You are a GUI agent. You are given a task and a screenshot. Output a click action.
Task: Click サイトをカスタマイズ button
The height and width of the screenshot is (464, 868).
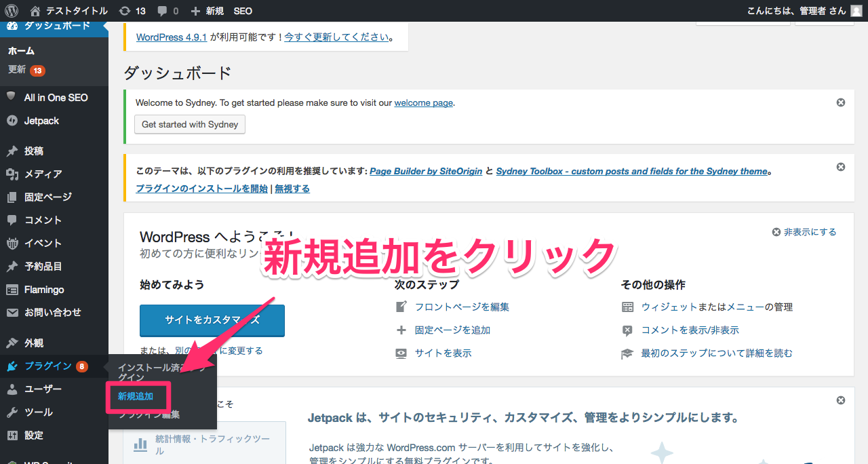coord(212,320)
